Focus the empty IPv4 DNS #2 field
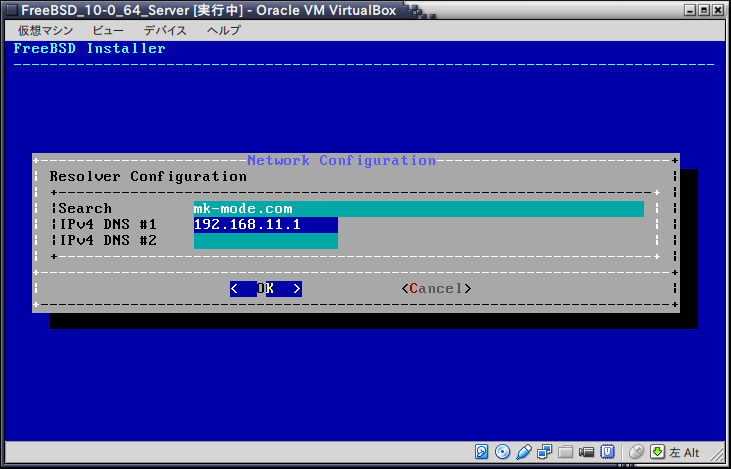This screenshot has width=731, height=469. click(x=265, y=241)
